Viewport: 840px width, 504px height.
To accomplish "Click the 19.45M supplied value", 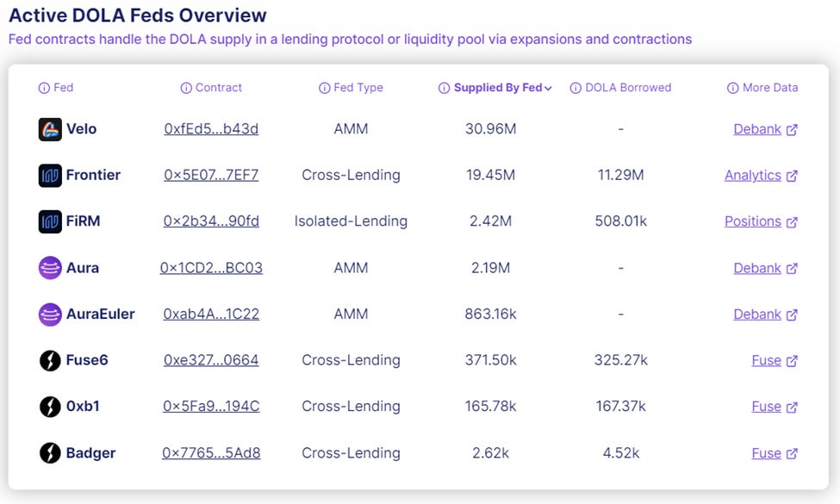I will click(x=491, y=175).
